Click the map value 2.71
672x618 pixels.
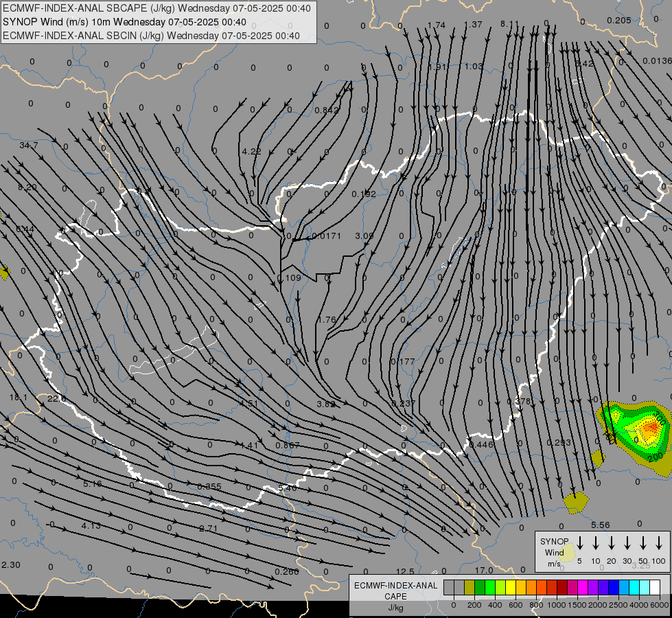208,528
